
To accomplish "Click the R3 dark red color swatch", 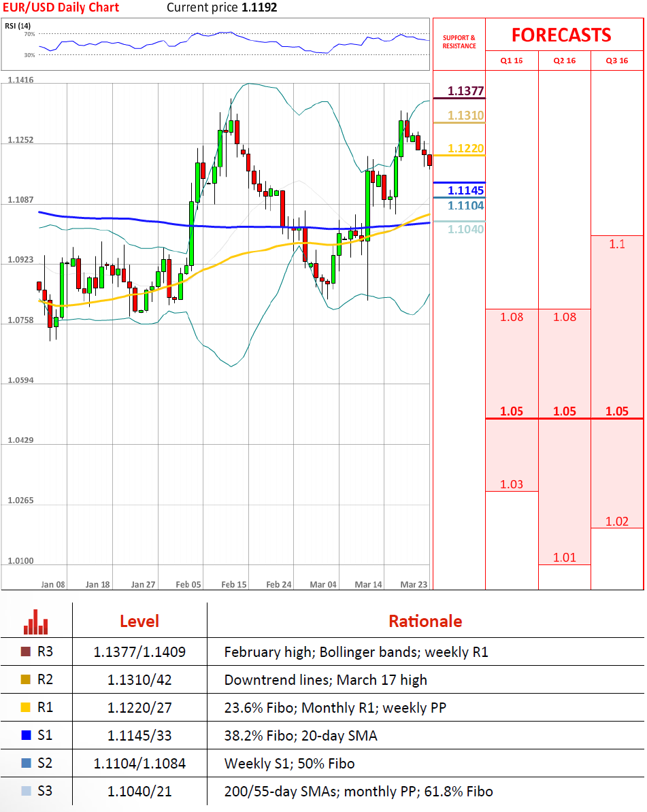I will pyautogui.click(x=25, y=652).
